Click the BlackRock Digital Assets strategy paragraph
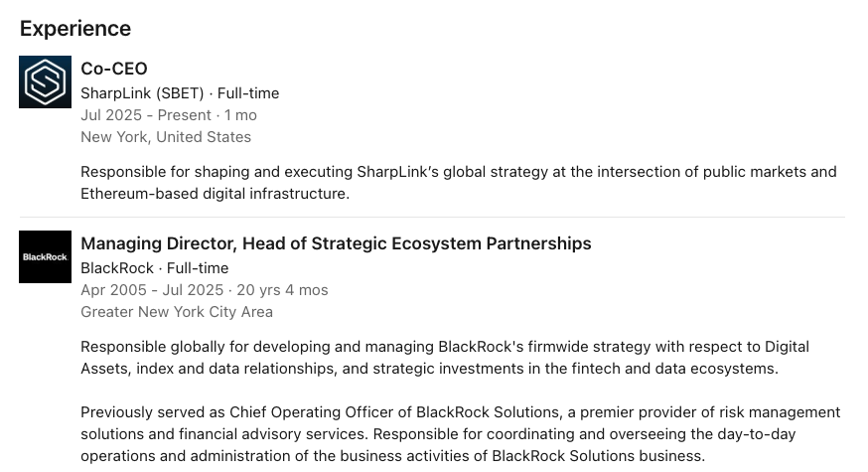 point(444,358)
